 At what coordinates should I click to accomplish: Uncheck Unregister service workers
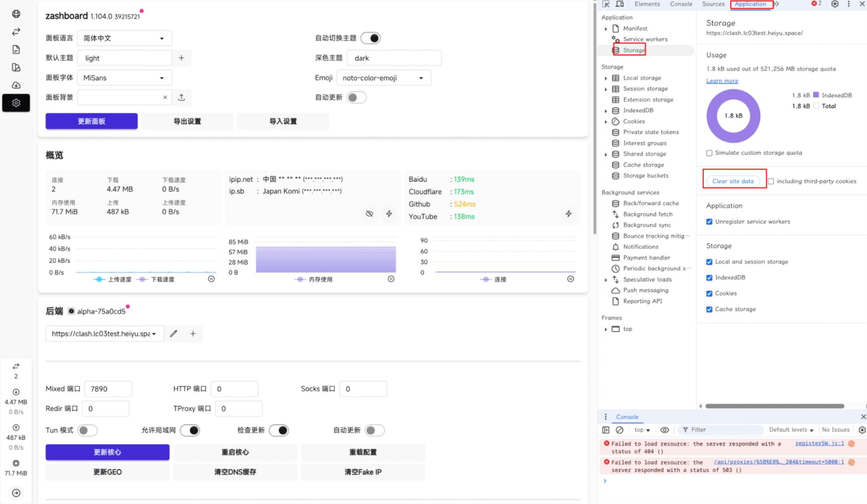click(x=709, y=222)
